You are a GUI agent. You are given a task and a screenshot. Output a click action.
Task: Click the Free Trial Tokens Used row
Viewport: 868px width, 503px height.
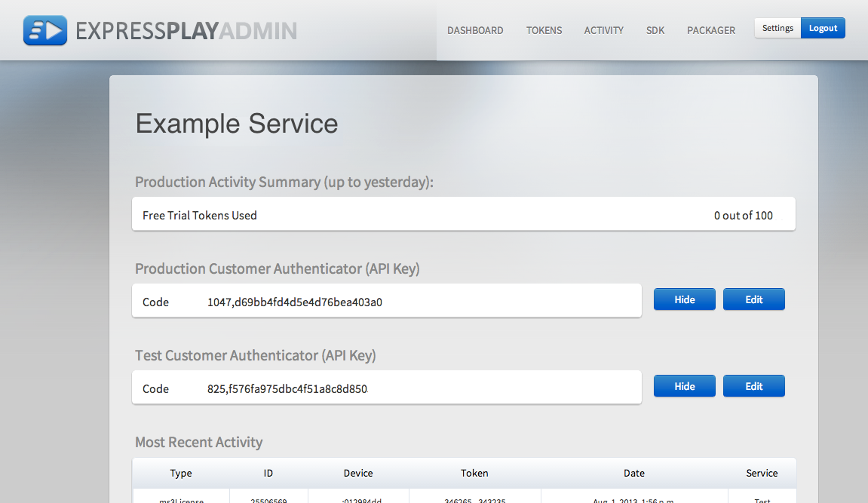coord(463,215)
